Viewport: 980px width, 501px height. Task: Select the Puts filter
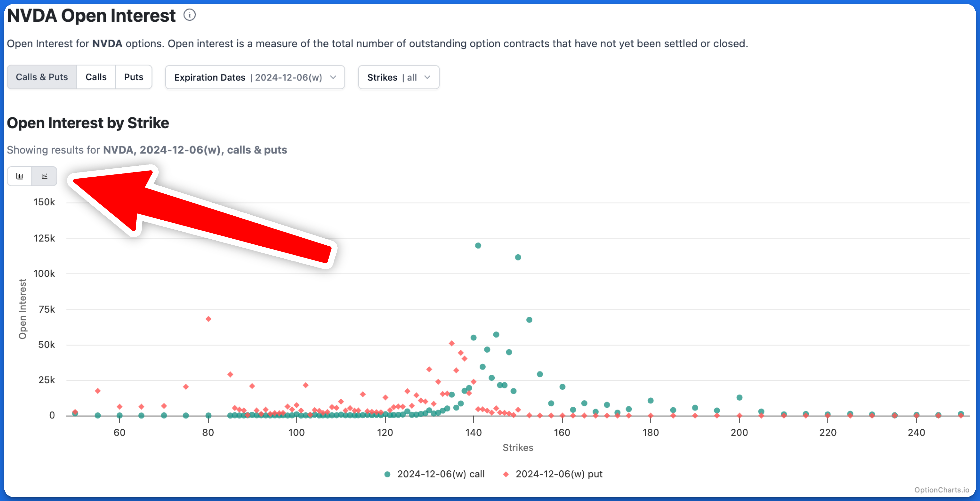(133, 77)
